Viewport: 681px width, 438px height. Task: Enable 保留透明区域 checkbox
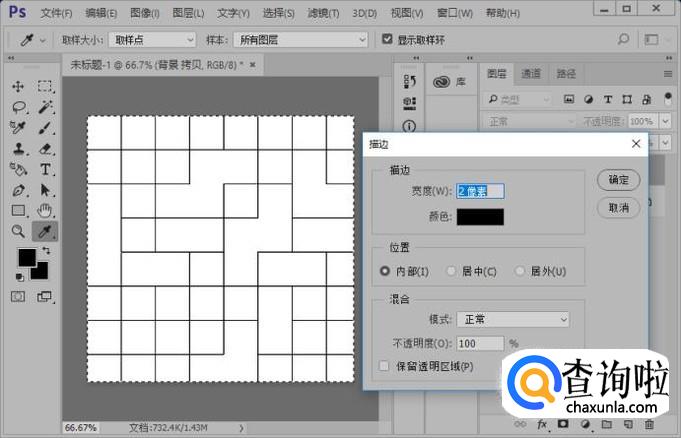[x=385, y=366]
